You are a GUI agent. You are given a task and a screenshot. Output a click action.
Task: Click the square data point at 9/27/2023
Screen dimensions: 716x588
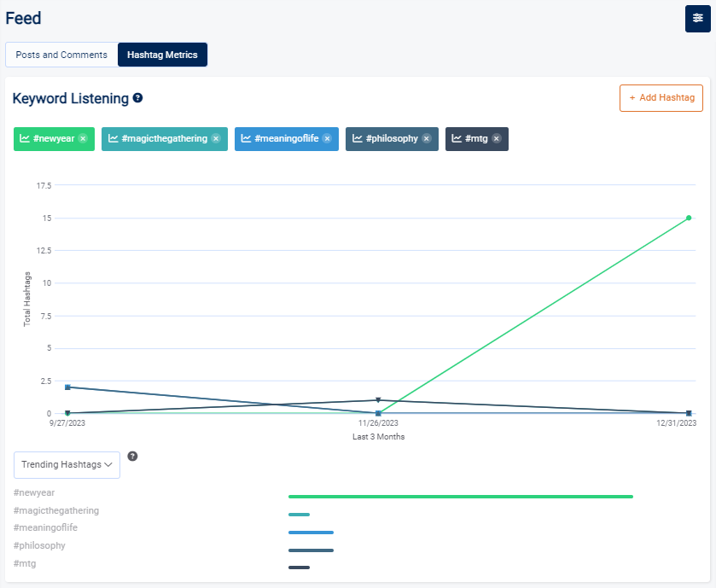(x=67, y=387)
